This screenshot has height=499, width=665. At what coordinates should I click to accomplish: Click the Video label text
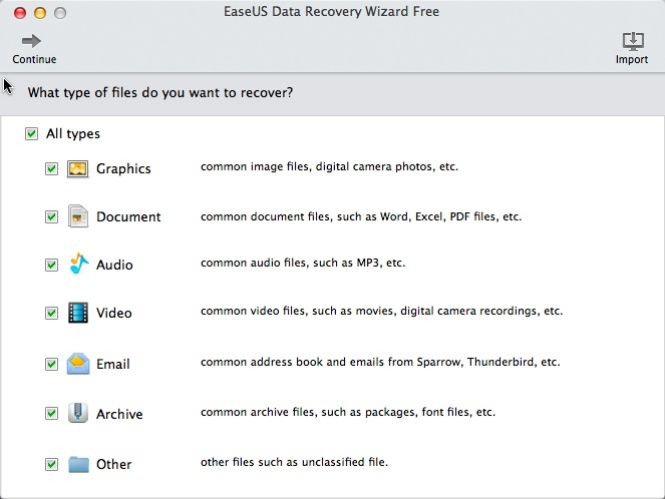click(x=114, y=313)
